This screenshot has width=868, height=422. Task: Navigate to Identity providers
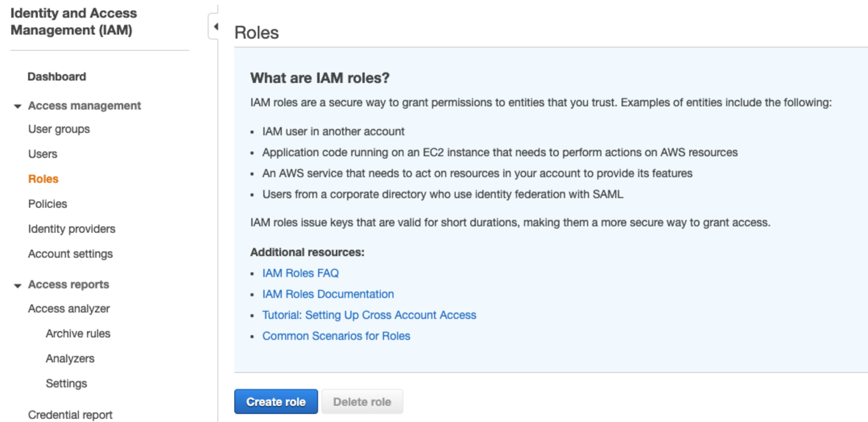(x=72, y=229)
